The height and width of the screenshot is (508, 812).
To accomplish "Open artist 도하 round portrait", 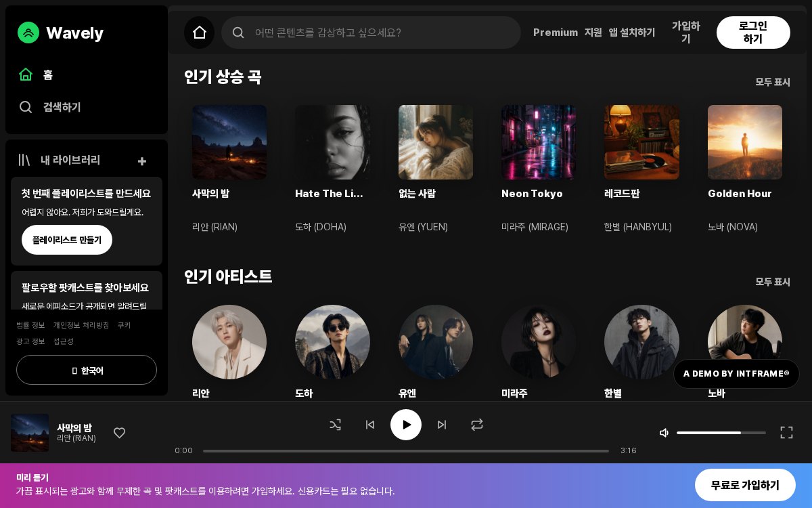I will (332, 342).
